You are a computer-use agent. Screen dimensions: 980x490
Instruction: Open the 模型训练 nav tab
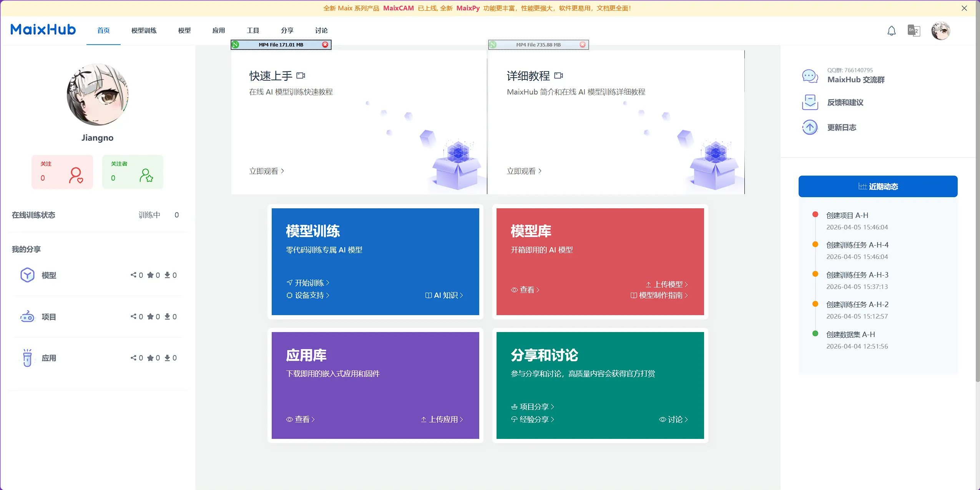coord(144,30)
